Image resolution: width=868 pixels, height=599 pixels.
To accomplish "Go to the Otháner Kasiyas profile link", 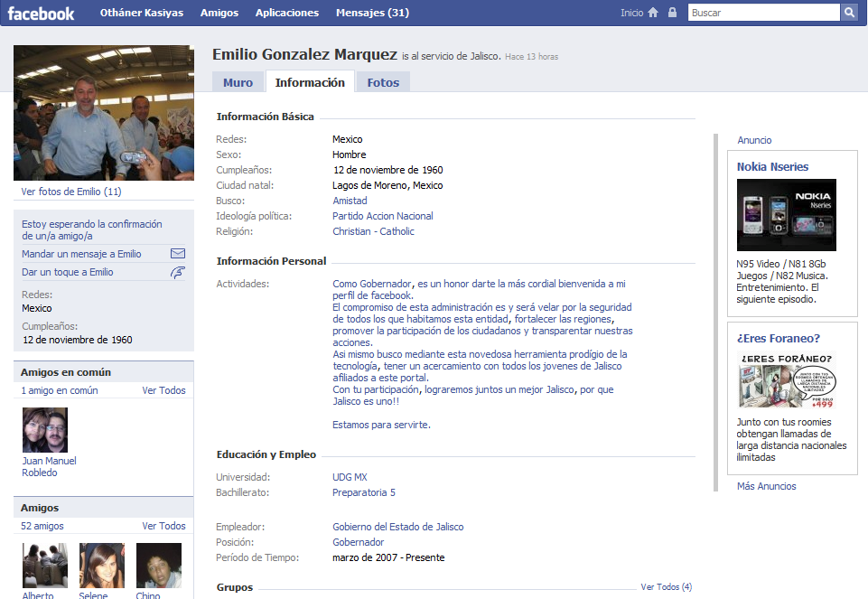I will [x=142, y=13].
